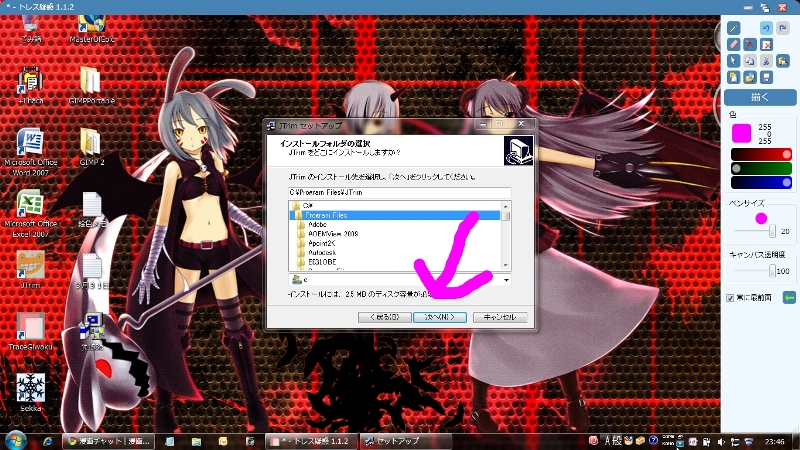Click folder list scrollbar down arrow

506,265
